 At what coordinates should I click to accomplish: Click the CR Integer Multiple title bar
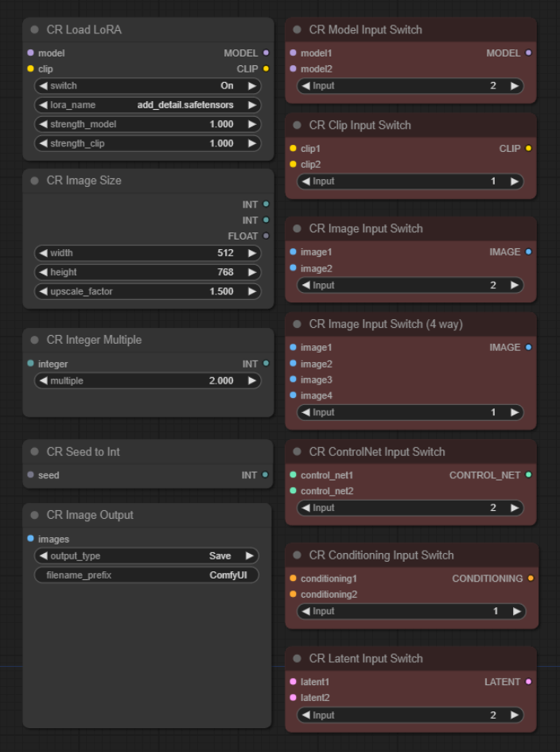pos(148,340)
